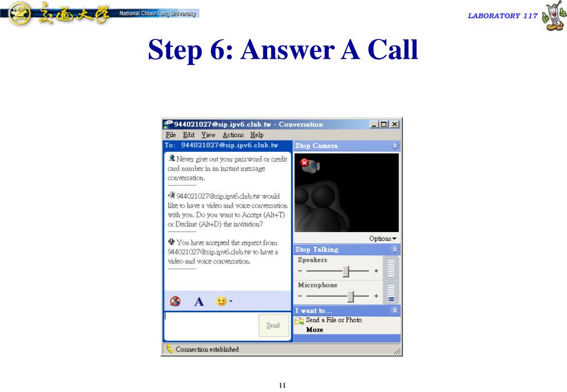Click the Microphone level meter
567x392 pixels.
[x=391, y=293]
